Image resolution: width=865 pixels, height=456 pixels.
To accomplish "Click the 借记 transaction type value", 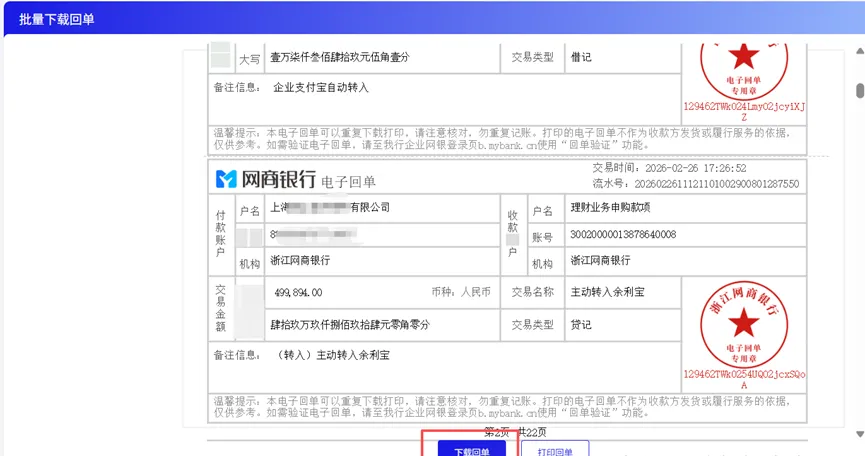I will pyautogui.click(x=581, y=57).
